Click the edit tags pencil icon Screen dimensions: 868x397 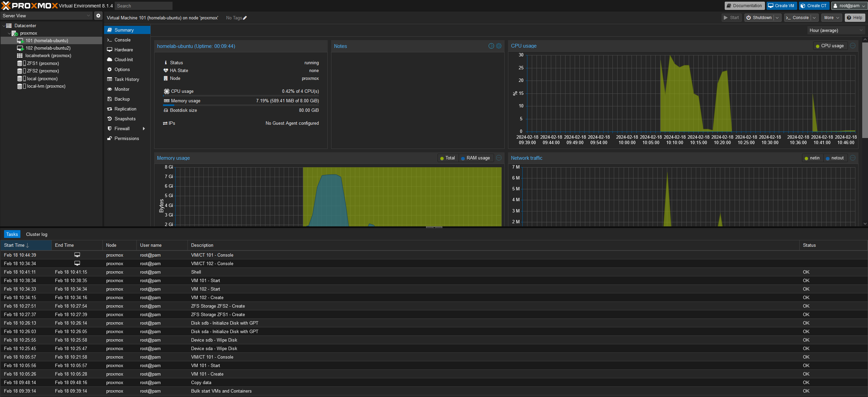pyautogui.click(x=245, y=18)
